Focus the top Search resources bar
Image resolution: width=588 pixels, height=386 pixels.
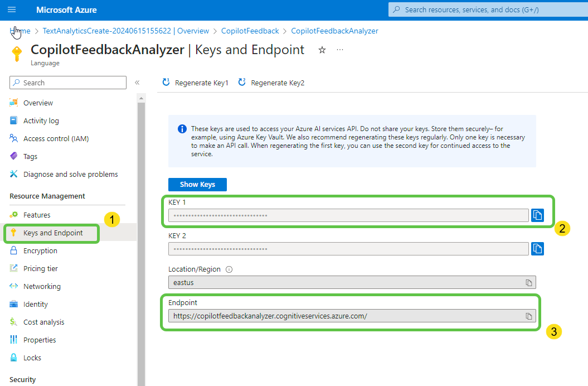pyautogui.click(x=488, y=9)
